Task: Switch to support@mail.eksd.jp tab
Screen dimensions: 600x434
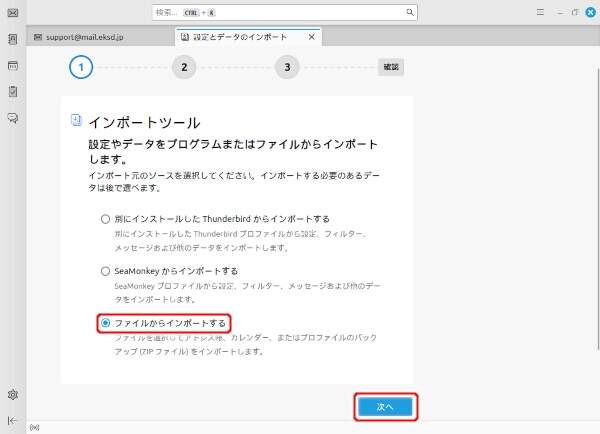Action: 101,37
